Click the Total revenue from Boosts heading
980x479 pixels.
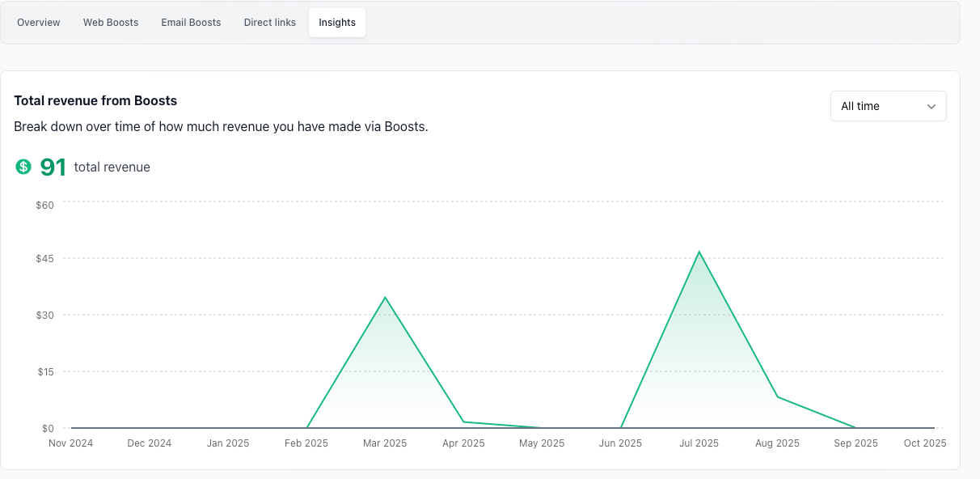pos(95,101)
